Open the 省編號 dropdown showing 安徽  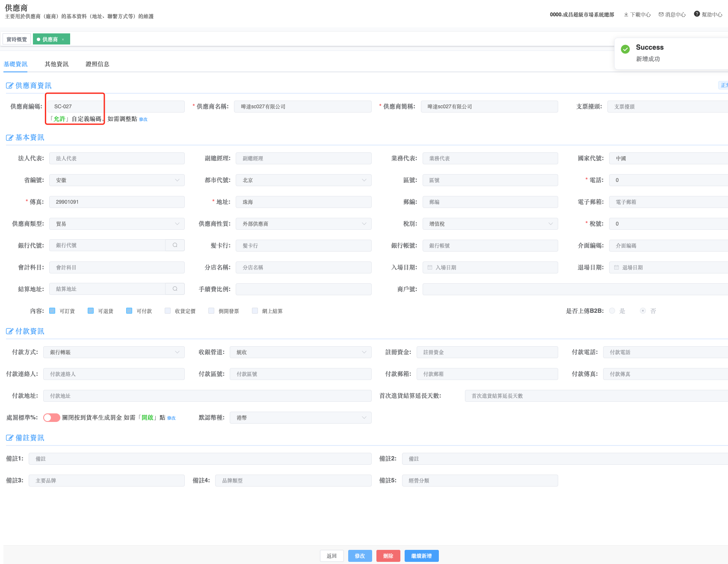point(117,180)
